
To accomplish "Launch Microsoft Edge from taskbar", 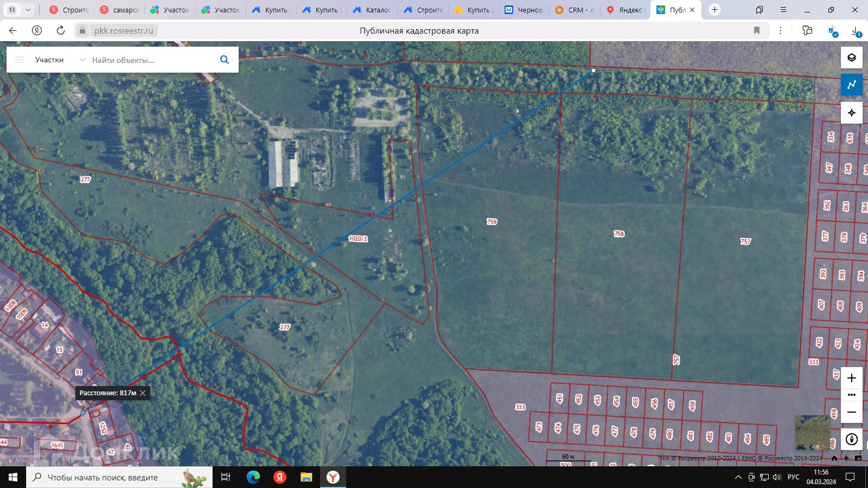I will click(253, 477).
